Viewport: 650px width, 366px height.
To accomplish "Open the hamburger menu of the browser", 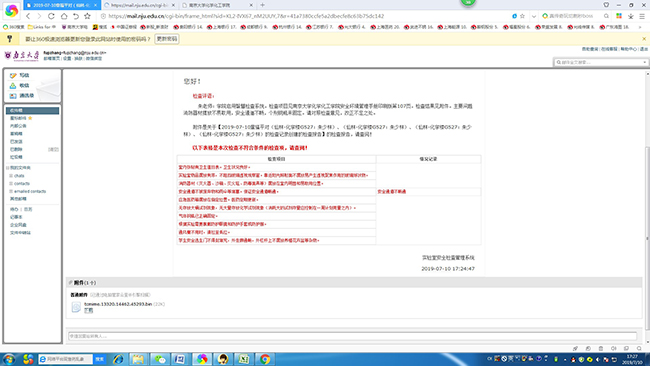I will click(x=642, y=16).
